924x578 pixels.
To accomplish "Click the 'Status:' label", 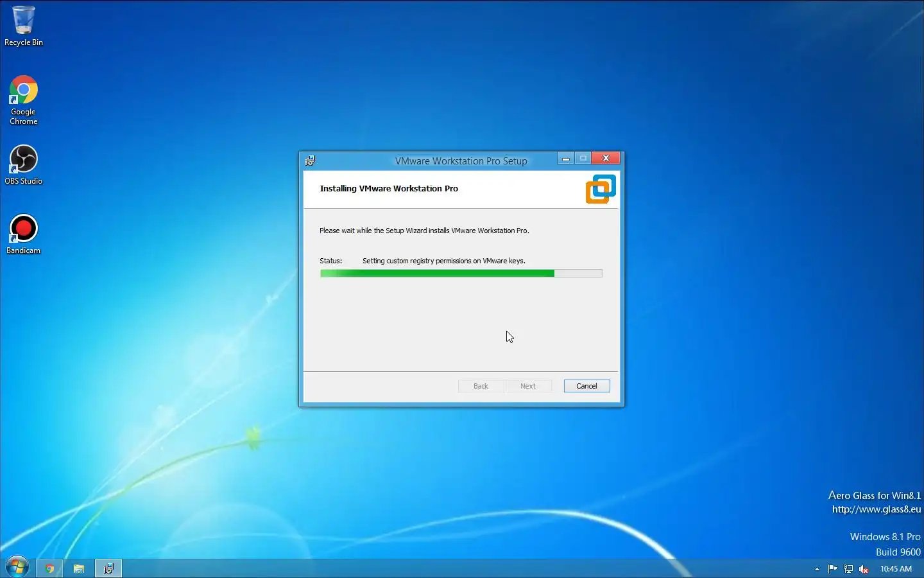I will 330,261.
